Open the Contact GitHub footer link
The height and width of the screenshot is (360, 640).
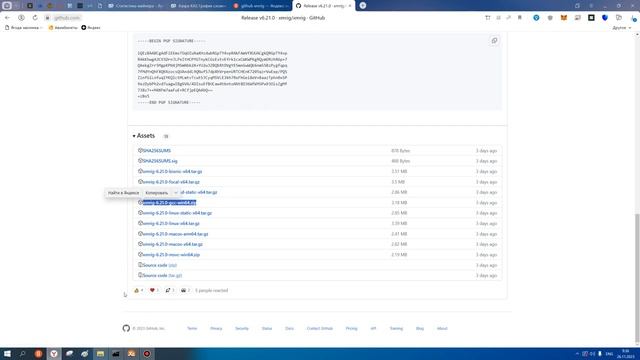320,328
